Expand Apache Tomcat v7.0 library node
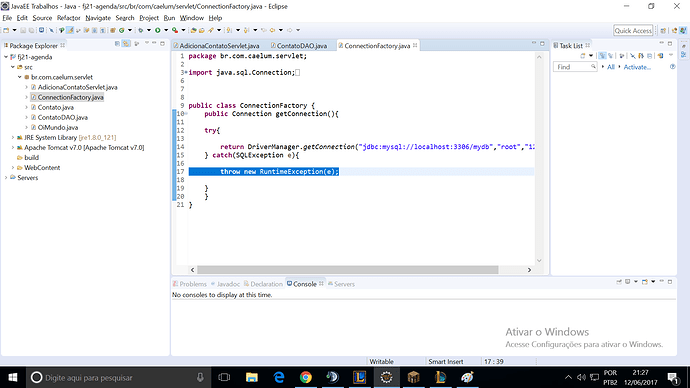 click(13, 147)
